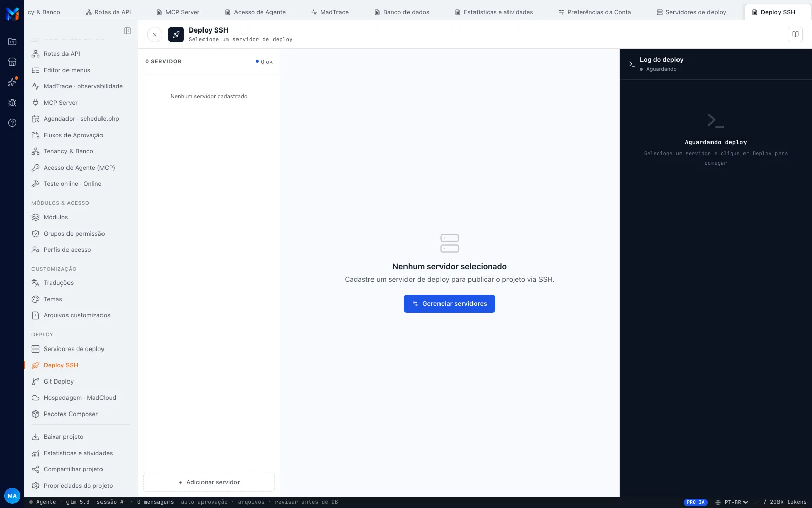
Task: Open the projects folder icon in left rail
Action: (12, 42)
